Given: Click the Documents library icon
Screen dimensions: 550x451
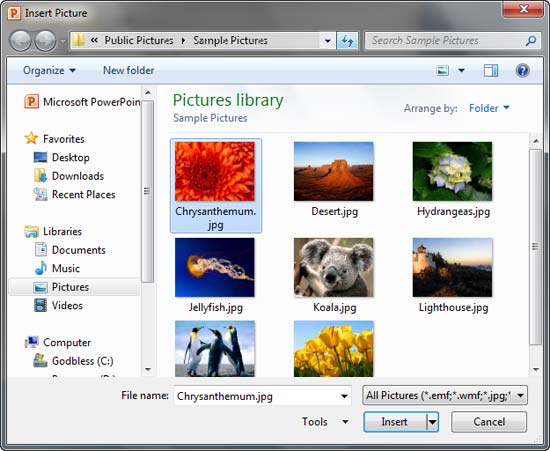Looking at the screenshot, I should coord(41,249).
